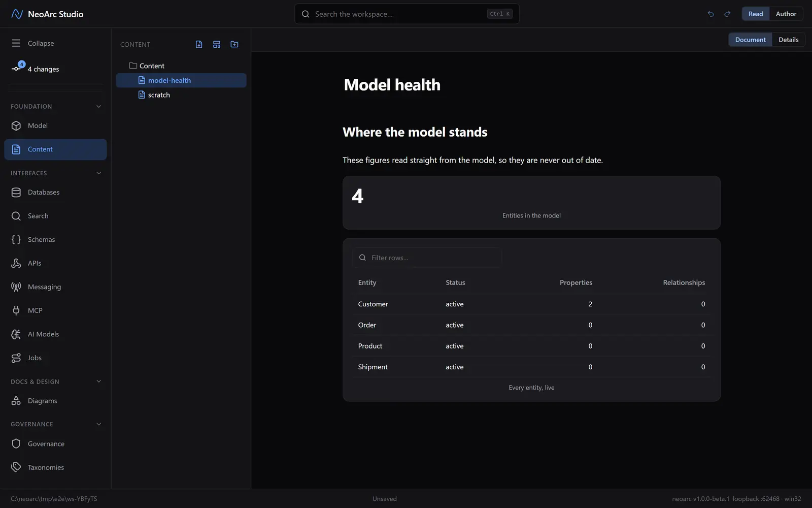Switch to Read mode
The image size is (812, 508).
point(756,14)
